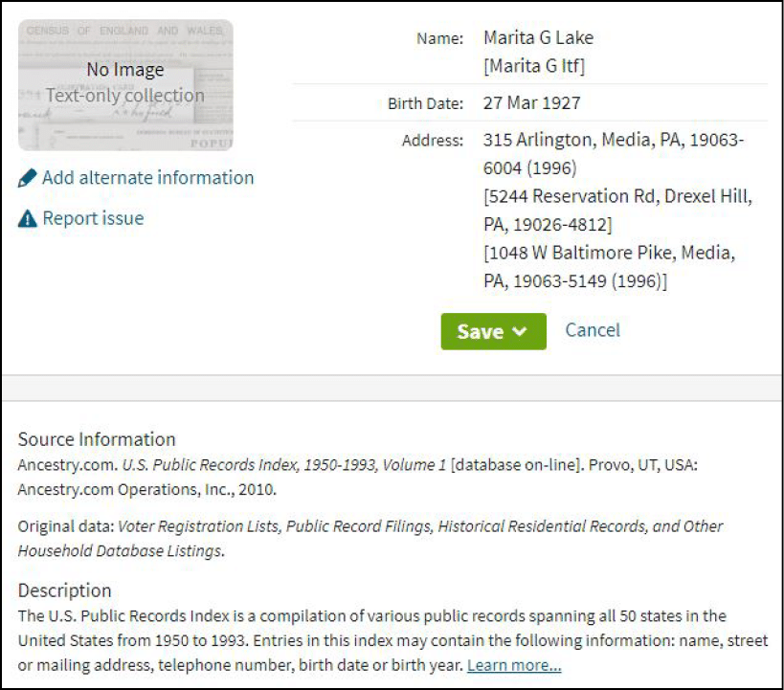Expand the Save button dropdown chevron
This screenshot has height=690, width=784.
coord(521,332)
